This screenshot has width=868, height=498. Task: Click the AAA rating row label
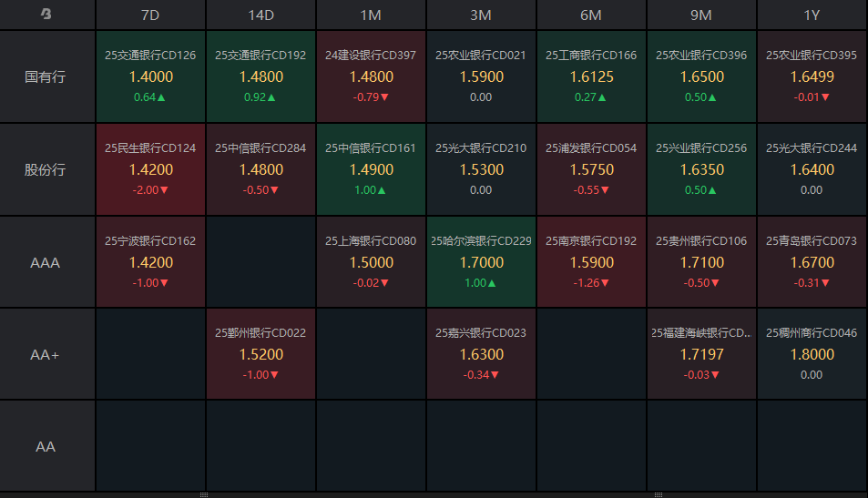46,262
